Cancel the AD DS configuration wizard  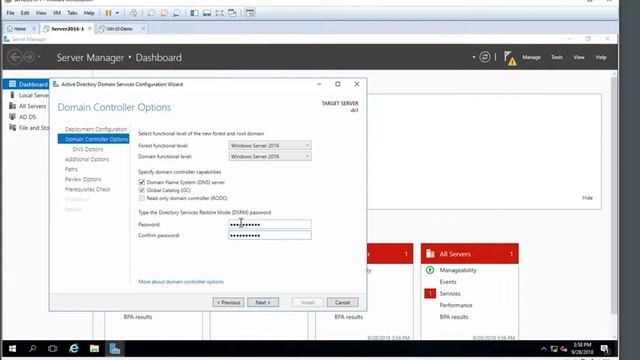pos(342,302)
